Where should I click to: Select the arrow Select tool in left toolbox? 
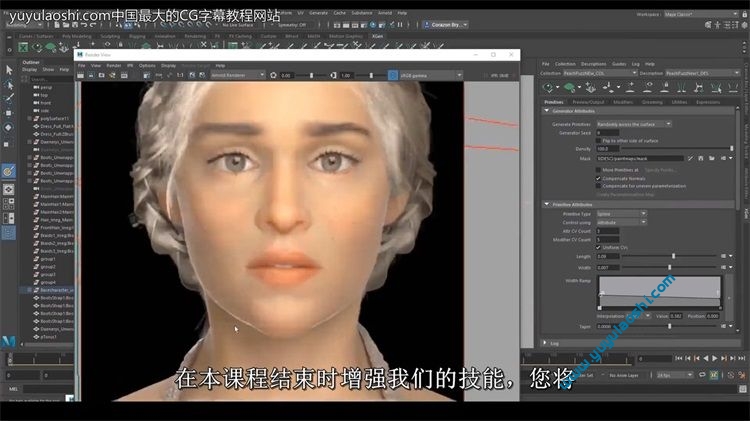[9, 70]
